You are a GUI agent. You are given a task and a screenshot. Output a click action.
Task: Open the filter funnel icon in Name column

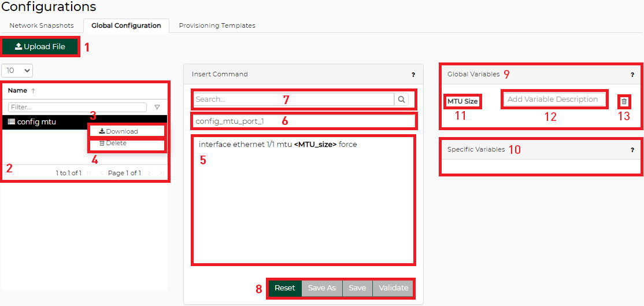pos(157,108)
